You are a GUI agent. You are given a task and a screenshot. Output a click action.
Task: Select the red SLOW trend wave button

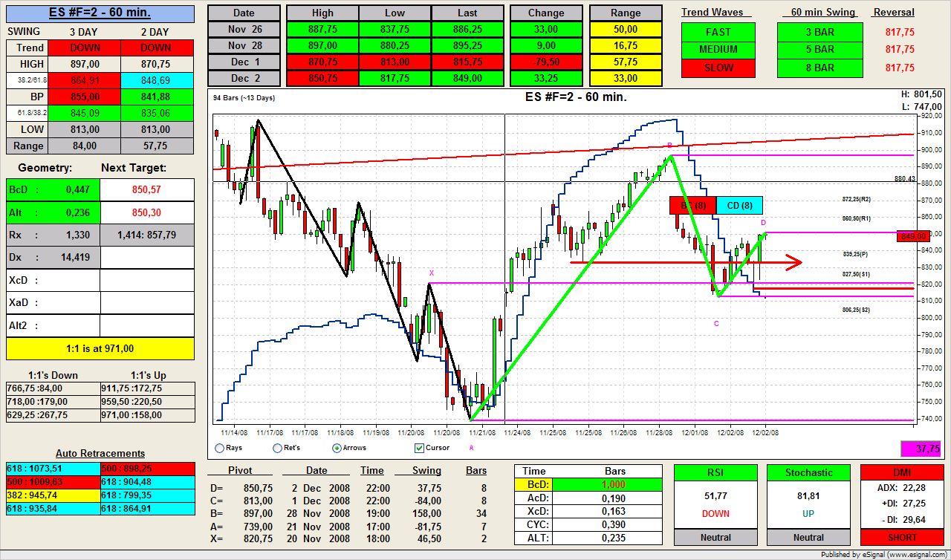[718, 68]
